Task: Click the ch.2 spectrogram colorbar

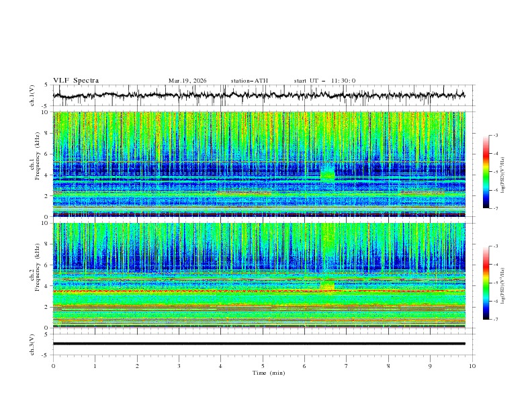Action: pos(486,283)
